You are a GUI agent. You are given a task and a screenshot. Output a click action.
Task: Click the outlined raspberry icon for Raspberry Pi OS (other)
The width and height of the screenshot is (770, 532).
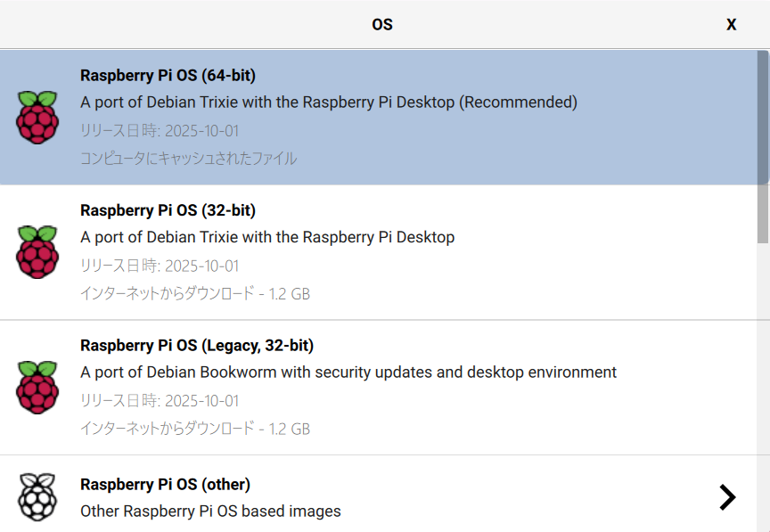click(37, 497)
